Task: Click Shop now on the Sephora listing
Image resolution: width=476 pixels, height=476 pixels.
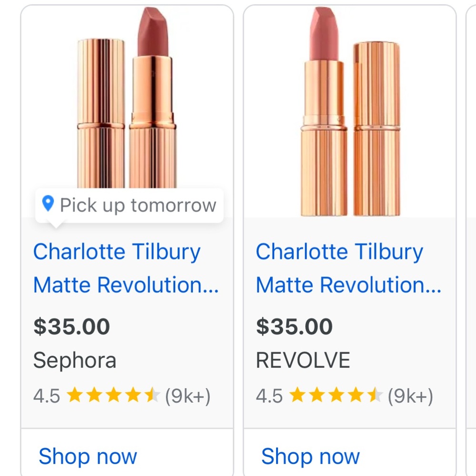Action: tap(87, 456)
